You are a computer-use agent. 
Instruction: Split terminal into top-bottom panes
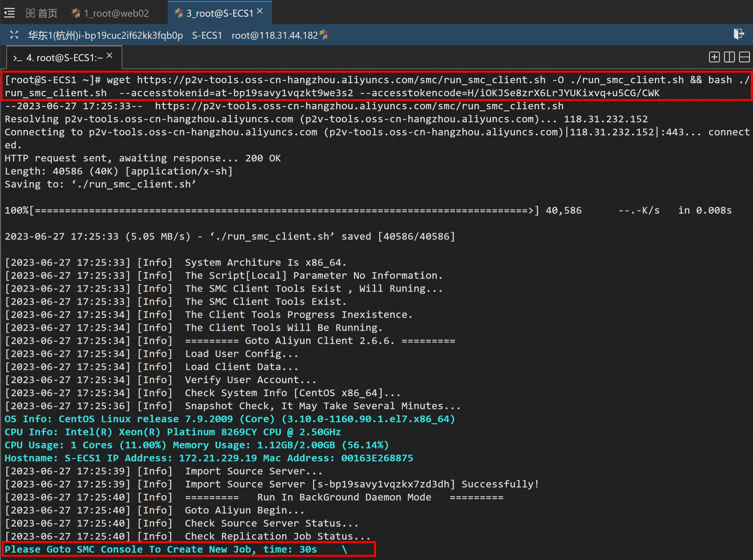coord(744,57)
